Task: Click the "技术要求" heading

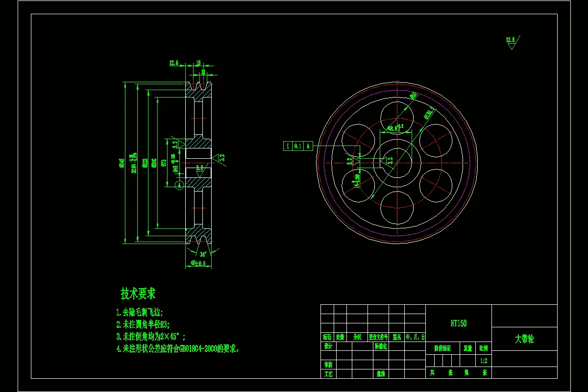Action: tap(138, 294)
